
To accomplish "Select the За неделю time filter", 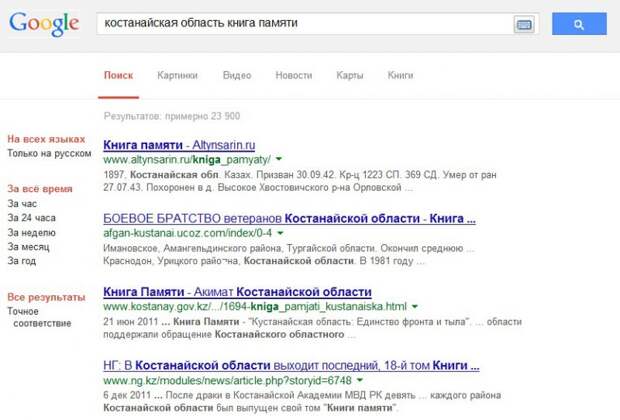I will (31, 232).
